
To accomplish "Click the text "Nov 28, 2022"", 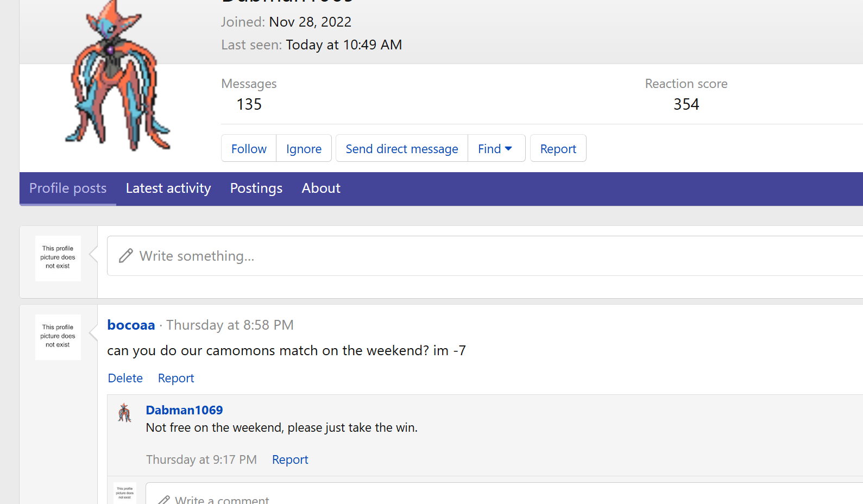I will 310,22.
